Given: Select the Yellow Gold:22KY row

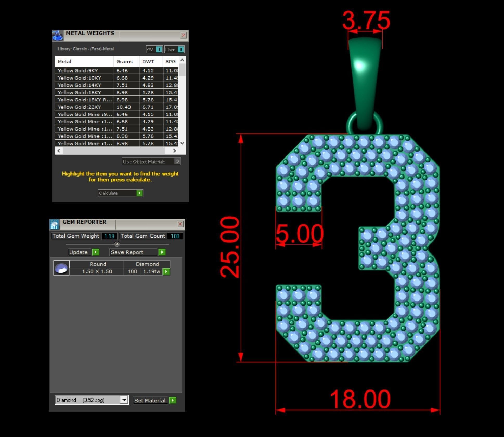Looking at the screenshot, I should (117, 107).
